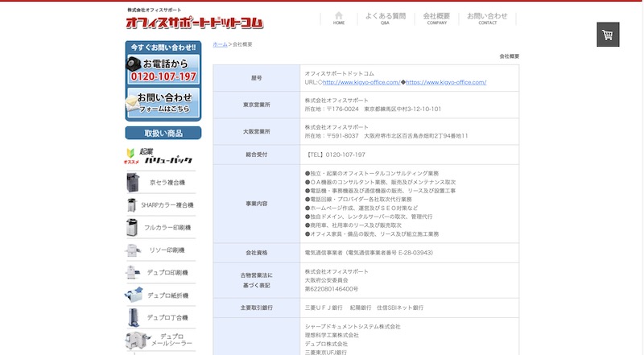The width and height of the screenshot is (644, 355).
Task: Click 理想科学工業株式会社 text
Action: coord(332,335)
